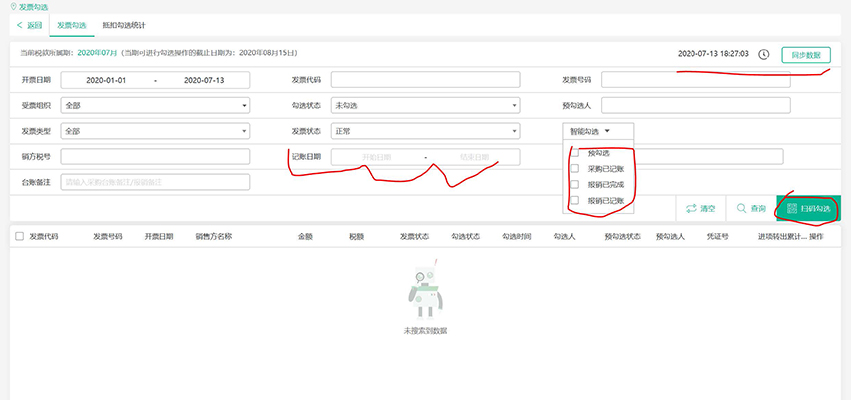The image size is (851, 400).
Task: Click the 同步数据 button
Action: point(806,55)
